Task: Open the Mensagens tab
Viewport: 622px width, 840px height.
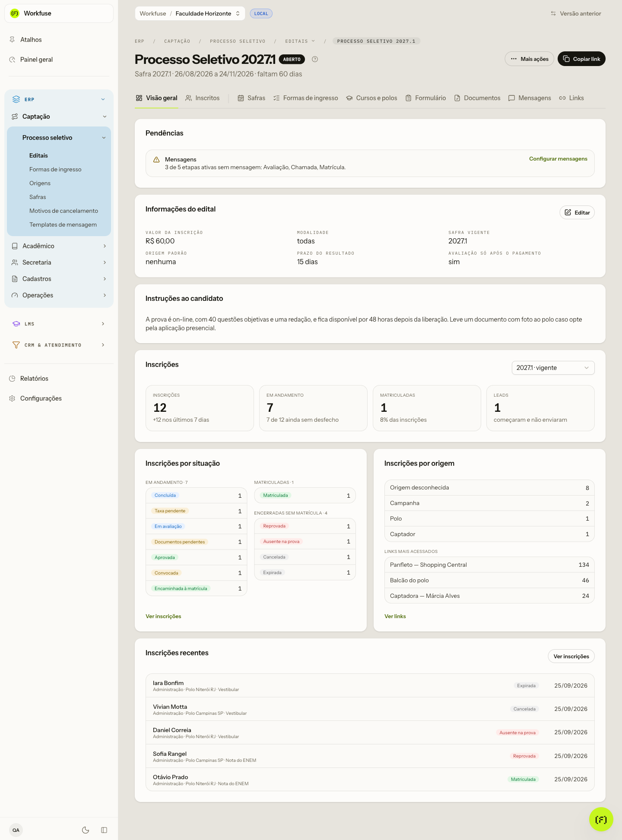Action: pyautogui.click(x=530, y=98)
